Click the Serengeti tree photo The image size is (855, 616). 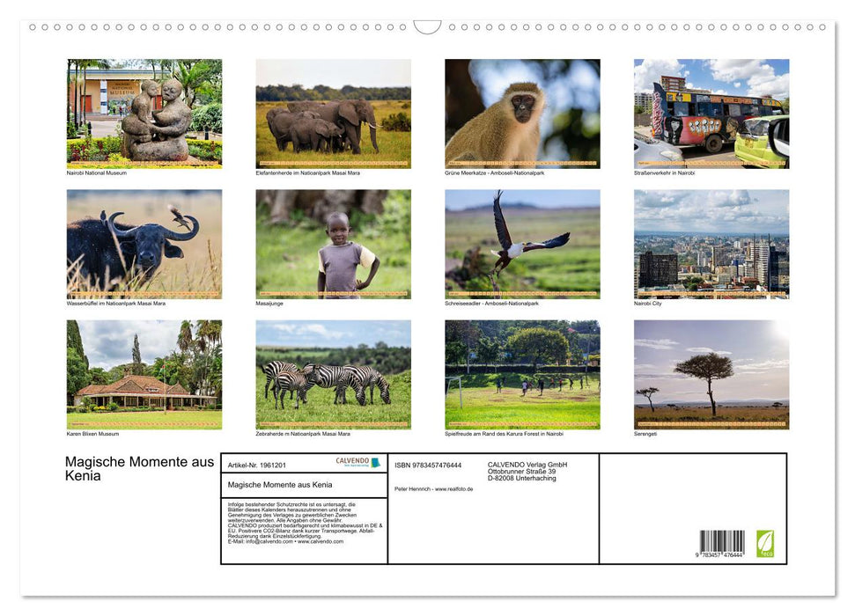click(711, 373)
